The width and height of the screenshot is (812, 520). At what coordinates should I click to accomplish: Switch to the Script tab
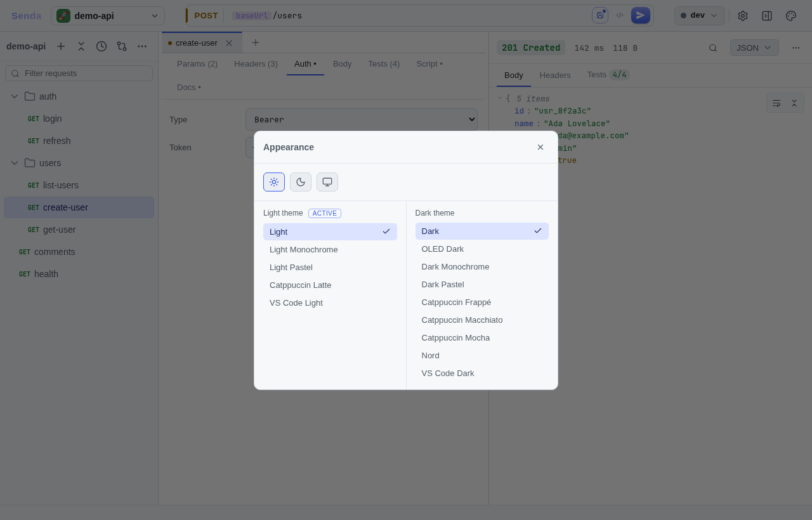coord(429,63)
